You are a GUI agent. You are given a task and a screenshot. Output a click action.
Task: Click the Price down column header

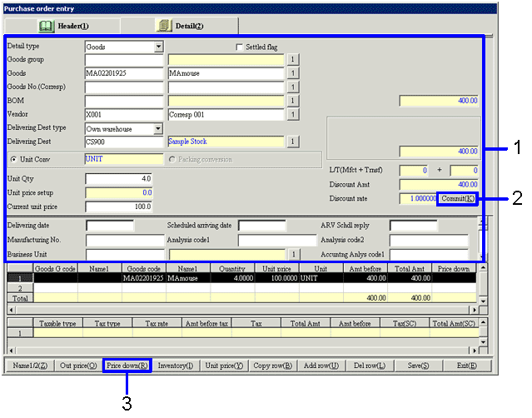454,269
